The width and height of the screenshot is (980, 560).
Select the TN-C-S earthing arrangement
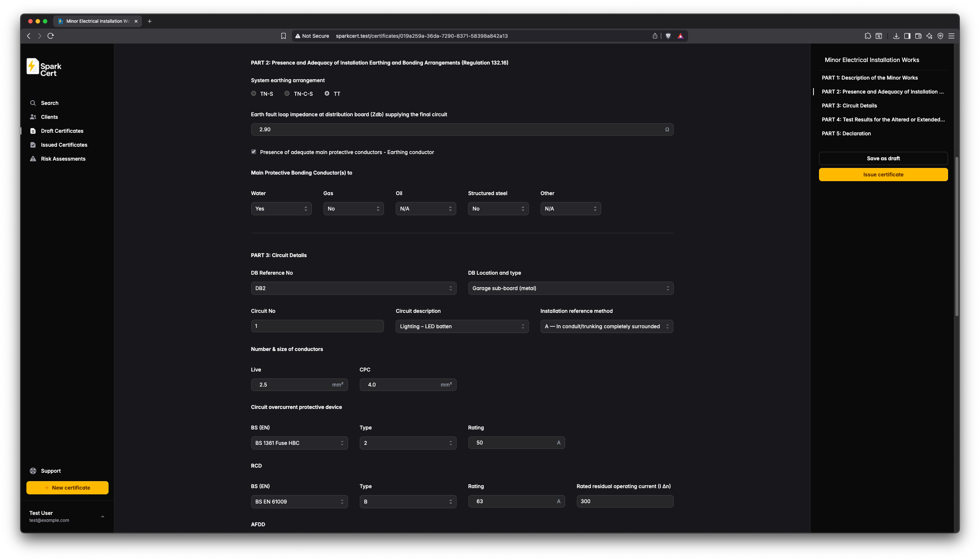(x=286, y=94)
